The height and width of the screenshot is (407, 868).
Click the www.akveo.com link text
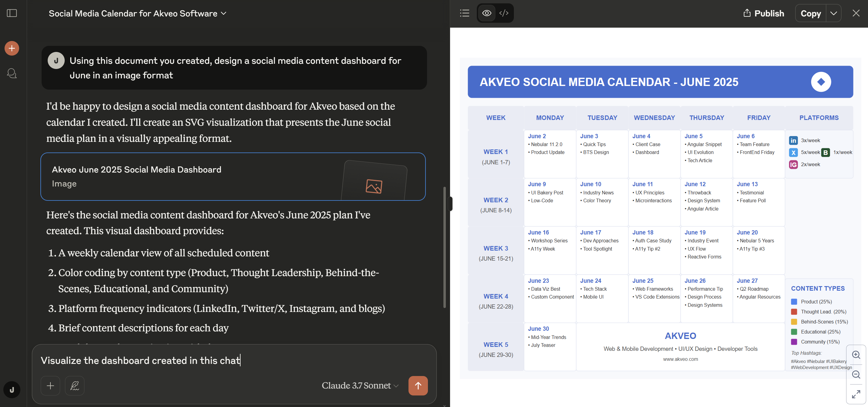(x=680, y=359)
